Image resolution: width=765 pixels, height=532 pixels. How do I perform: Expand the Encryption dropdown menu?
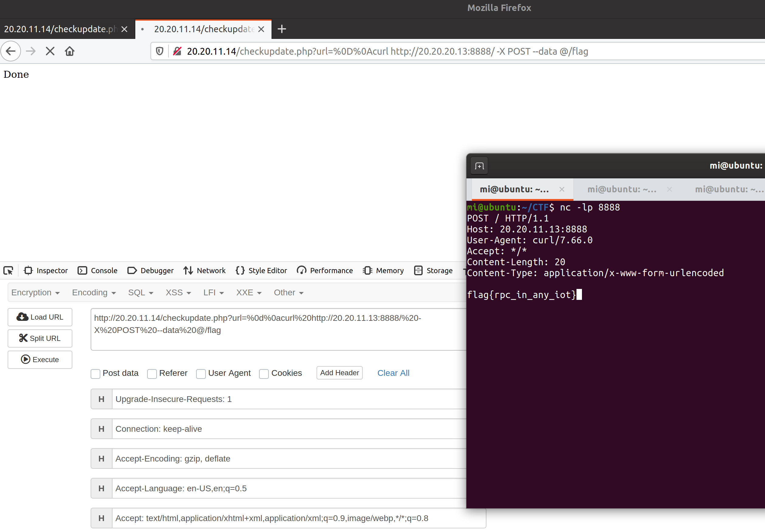35,293
